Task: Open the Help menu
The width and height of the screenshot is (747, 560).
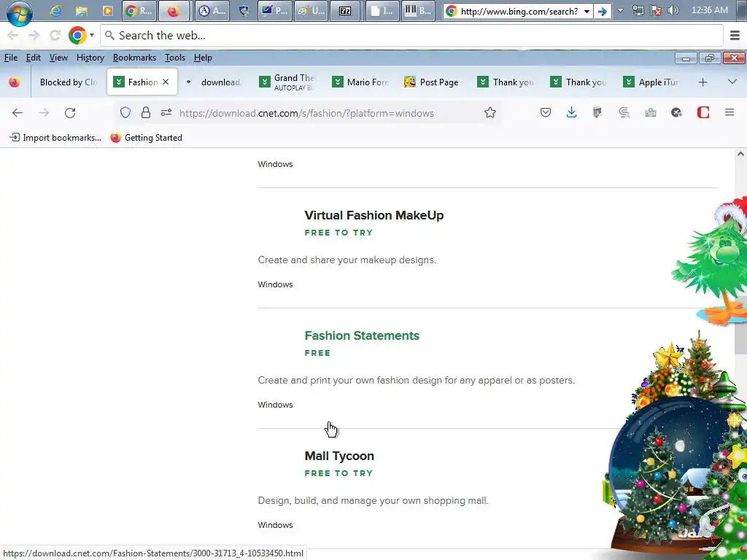Action: [203, 58]
